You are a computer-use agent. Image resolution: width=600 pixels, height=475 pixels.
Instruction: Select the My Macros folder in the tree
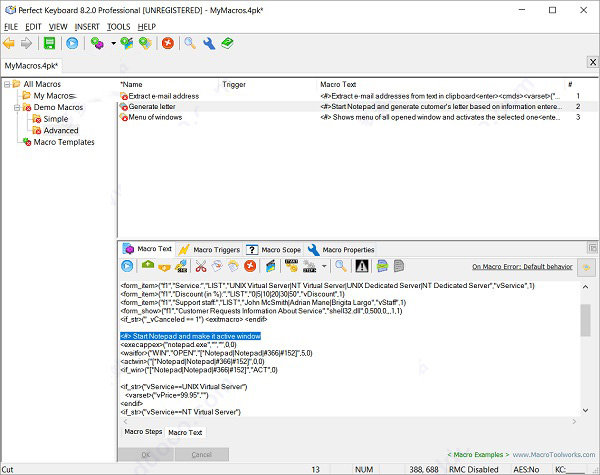pos(49,96)
